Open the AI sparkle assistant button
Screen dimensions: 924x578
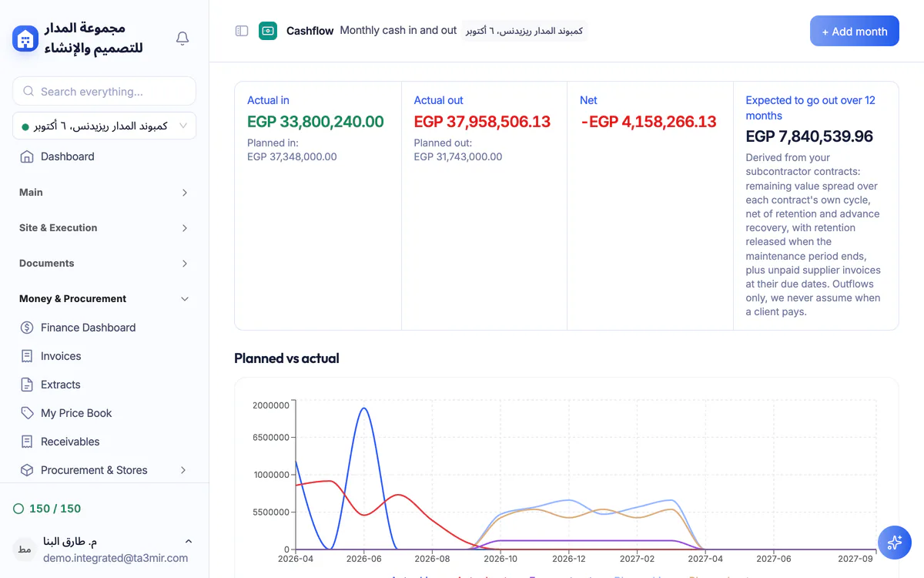coord(895,543)
